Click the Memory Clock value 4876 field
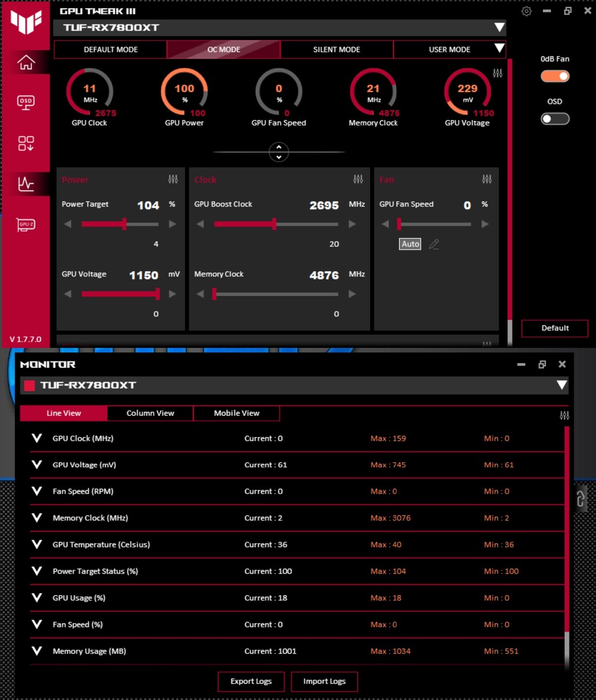Screen dimensions: 596x700 [324, 275]
